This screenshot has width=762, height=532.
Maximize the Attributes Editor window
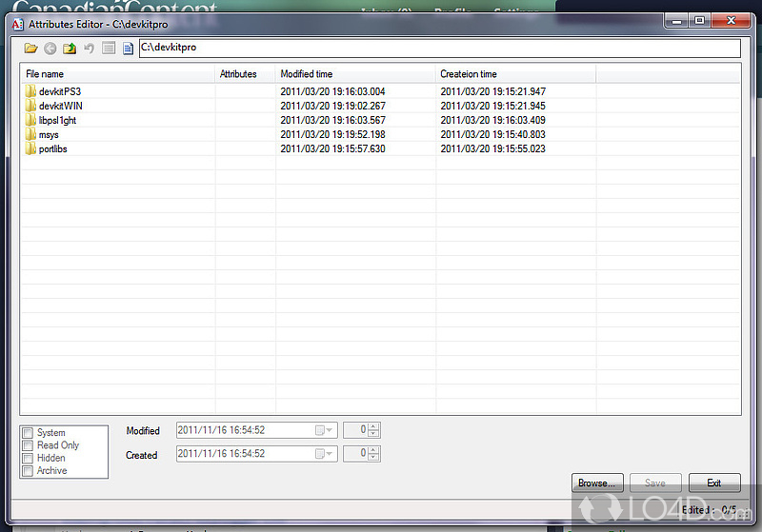pos(699,20)
